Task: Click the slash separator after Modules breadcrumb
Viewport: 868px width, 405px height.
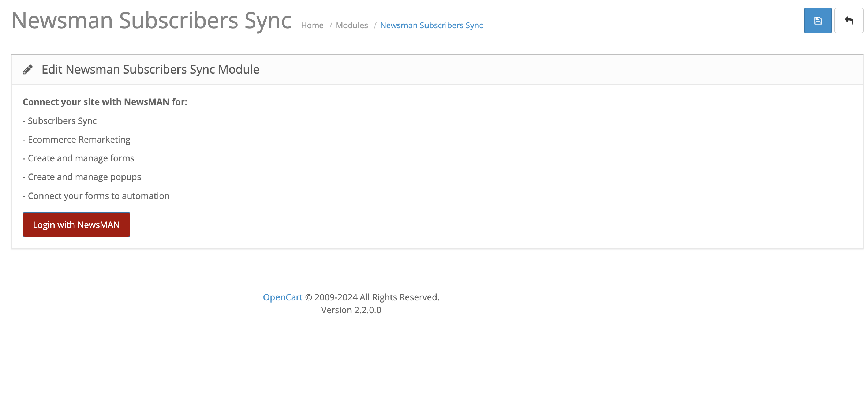Action: 375,25
